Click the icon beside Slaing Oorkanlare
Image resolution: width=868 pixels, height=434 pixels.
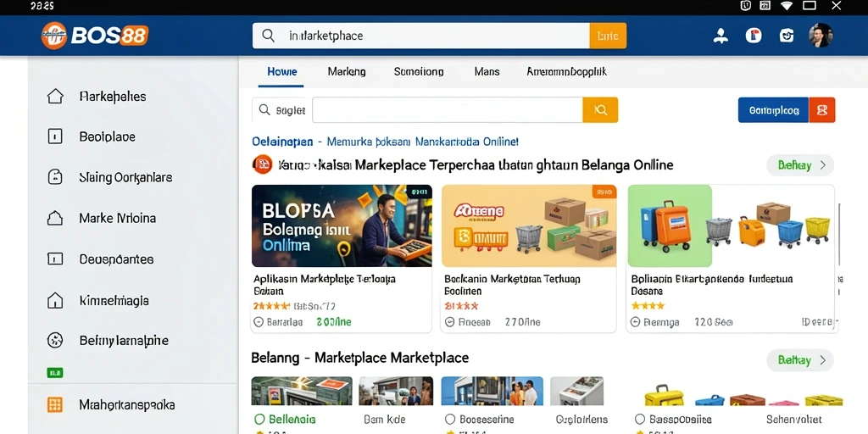(55, 177)
